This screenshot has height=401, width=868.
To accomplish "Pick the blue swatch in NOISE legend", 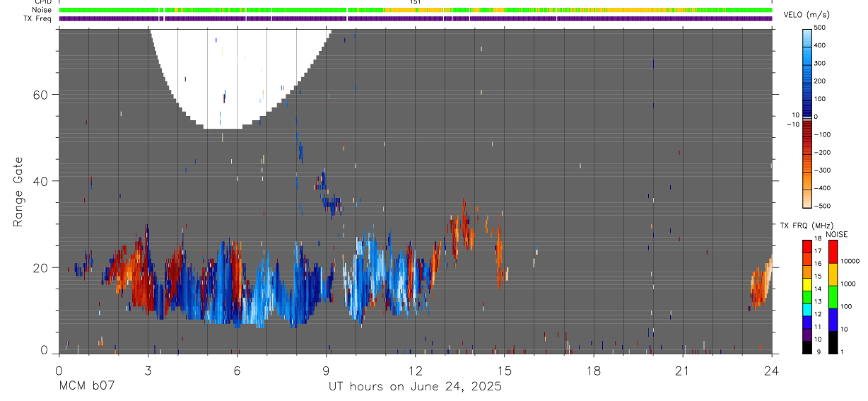I will pyautogui.click(x=833, y=319).
